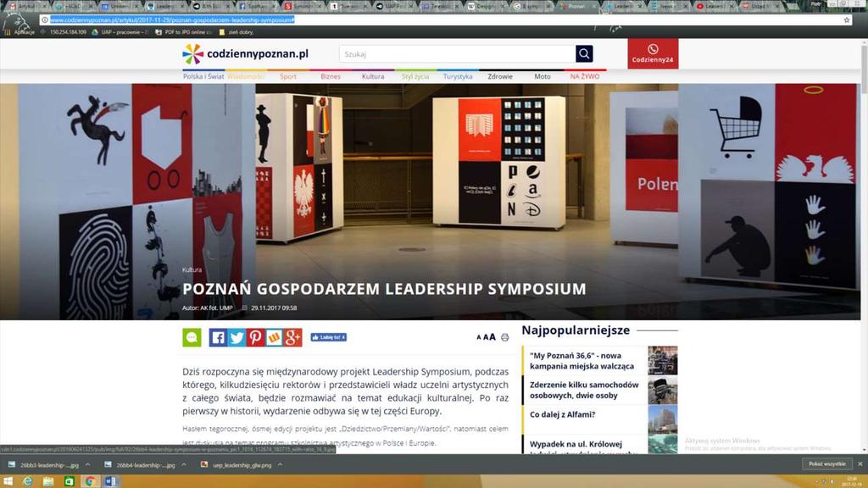
Task: Share article via Wykop icon
Action: (x=274, y=337)
